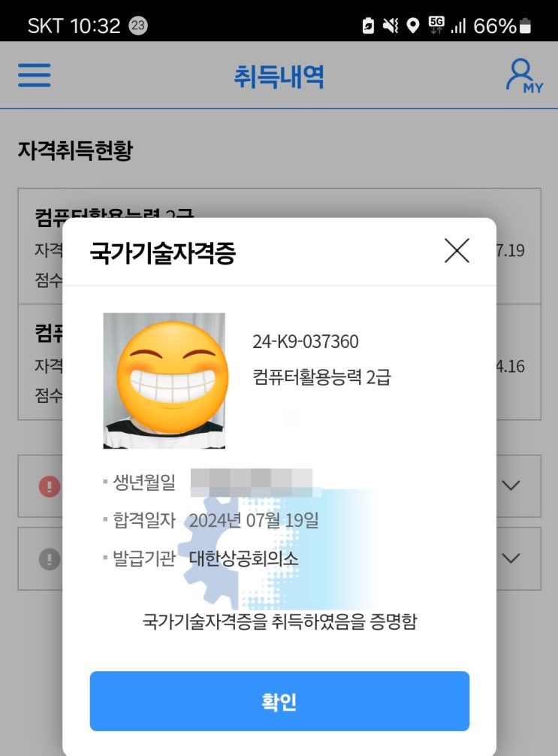The width and height of the screenshot is (558, 756).
Task: Expand the second collapsed section chevron
Action: (x=511, y=558)
